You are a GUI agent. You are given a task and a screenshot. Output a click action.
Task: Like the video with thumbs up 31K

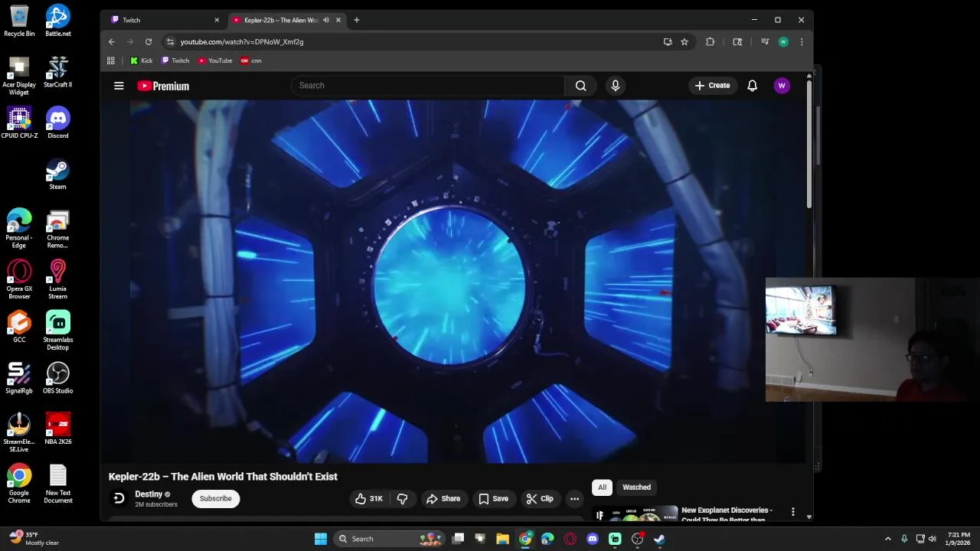369,498
